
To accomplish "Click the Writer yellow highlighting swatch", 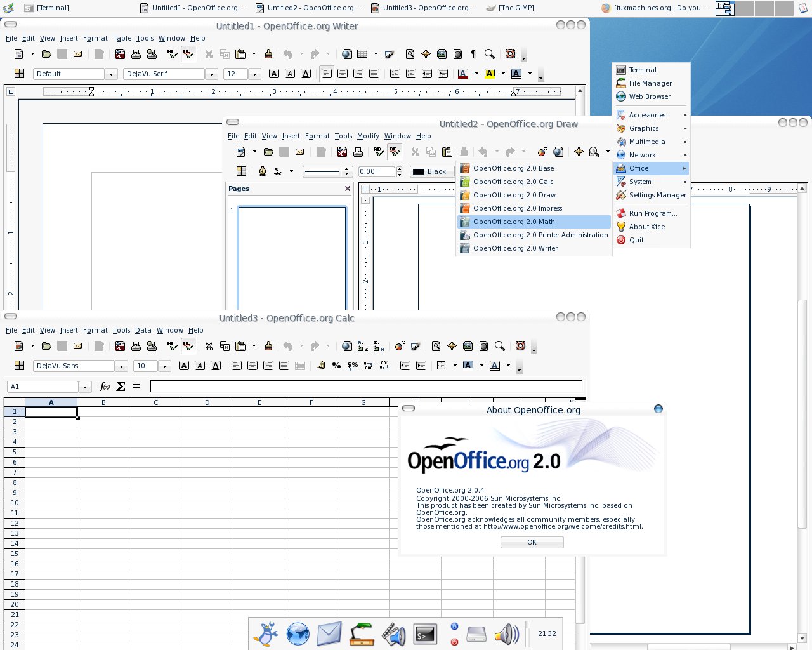I will tap(490, 74).
